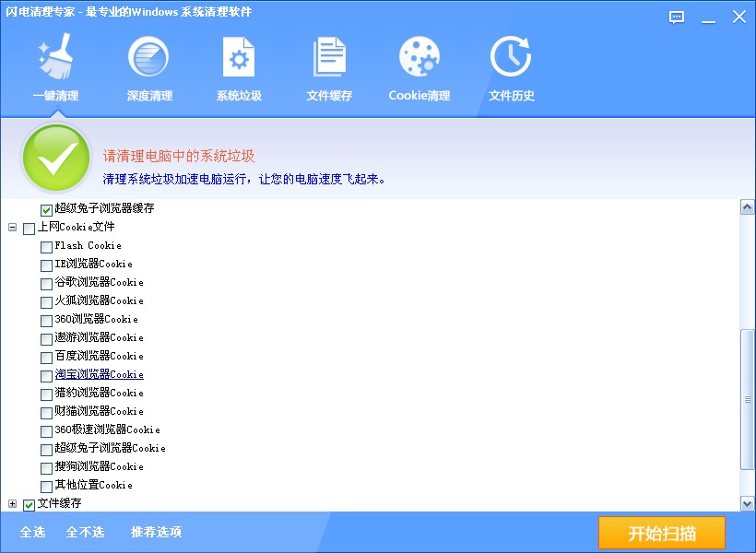The width and height of the screenshot is (756, 553).
Task: Select the Flash Cookie label
Action: tap(88, 245)
